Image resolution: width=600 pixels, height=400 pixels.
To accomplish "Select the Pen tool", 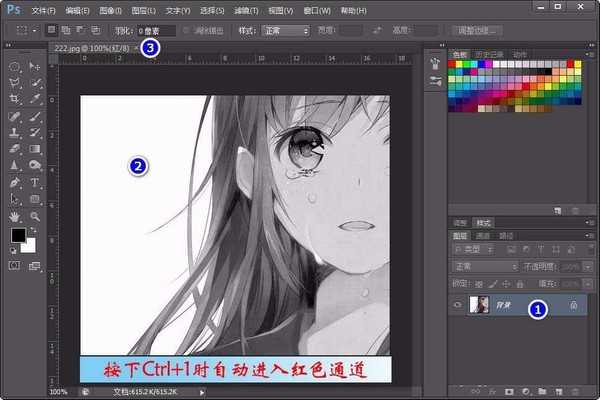I will coord(15,183).
